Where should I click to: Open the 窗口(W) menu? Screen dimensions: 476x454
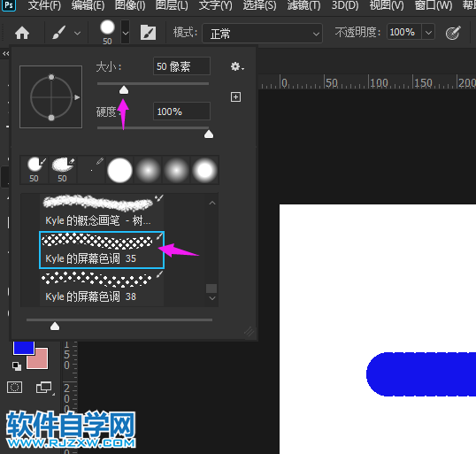coord(434,5)
